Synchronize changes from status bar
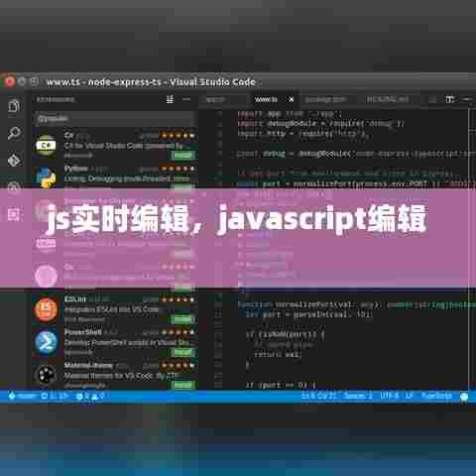The image size is (476, 476). pyautogui.click(x=55, y=396)
